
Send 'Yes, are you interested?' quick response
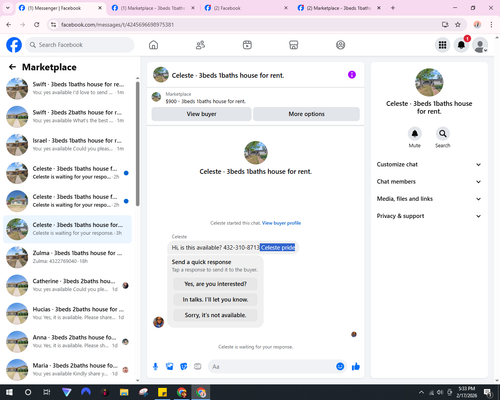pyautogui.click(x=215, y=284)
